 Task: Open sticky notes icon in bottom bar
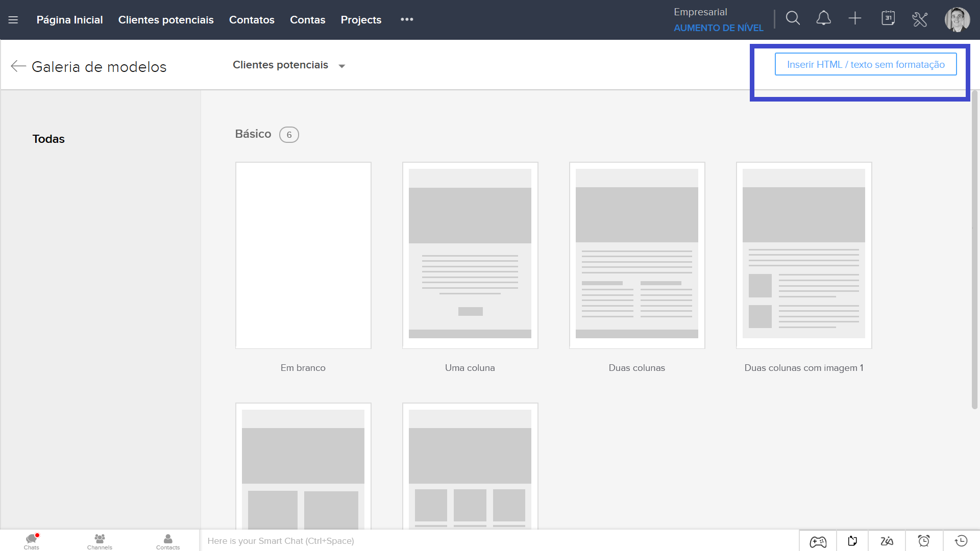852,541
